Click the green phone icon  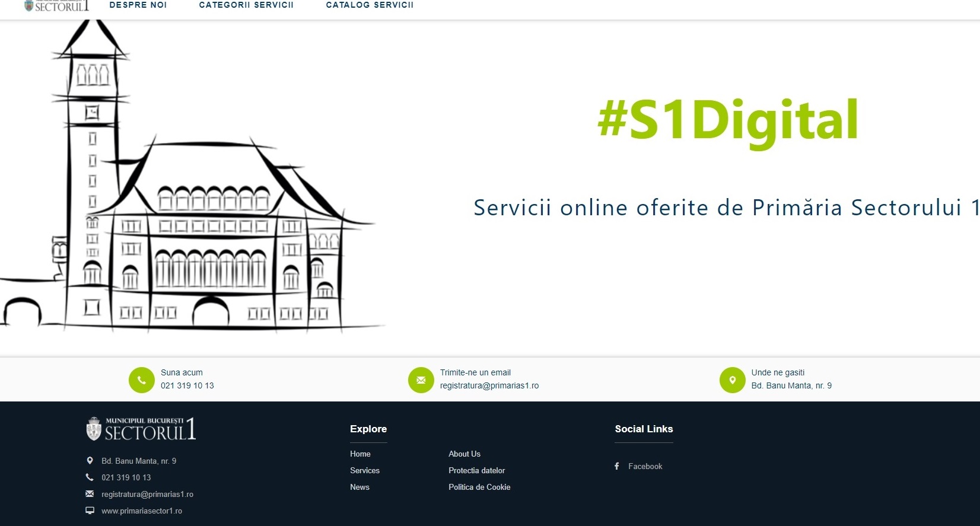[x=141, y=380]
